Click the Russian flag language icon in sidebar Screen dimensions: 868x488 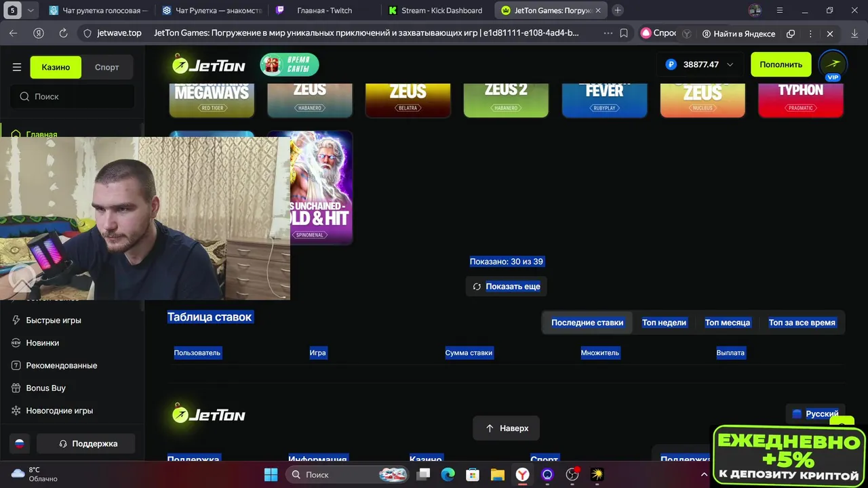(x=20, y=443)
